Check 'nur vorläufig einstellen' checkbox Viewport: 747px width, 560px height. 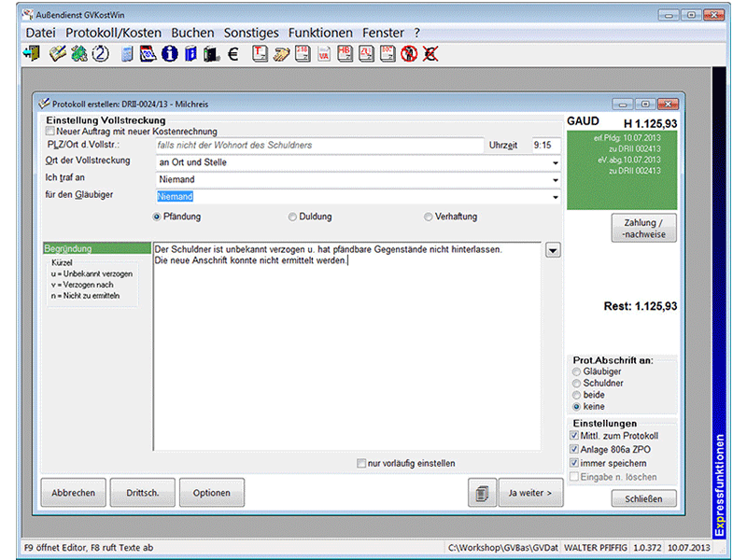pos(361,463)
